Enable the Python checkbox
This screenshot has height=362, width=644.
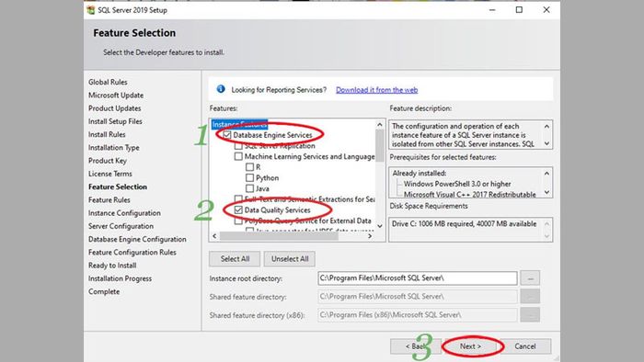[x=249, y=177]
